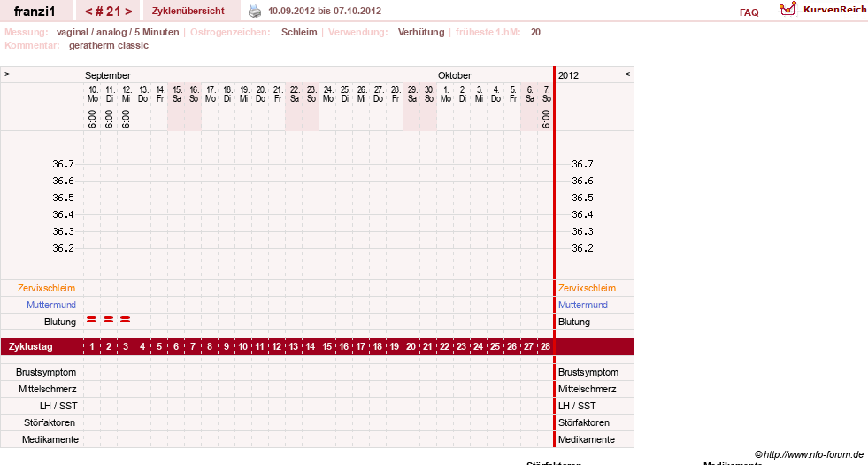The image size is (868, 465).
Task: Click cycle day 28 in Zyklustag row
Action: tap(545, 346)
